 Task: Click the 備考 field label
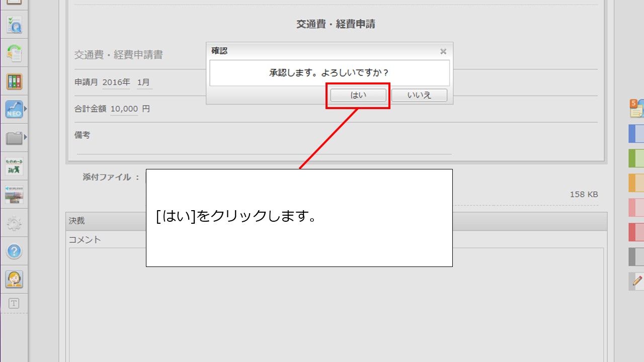click(x=83, y=135)
